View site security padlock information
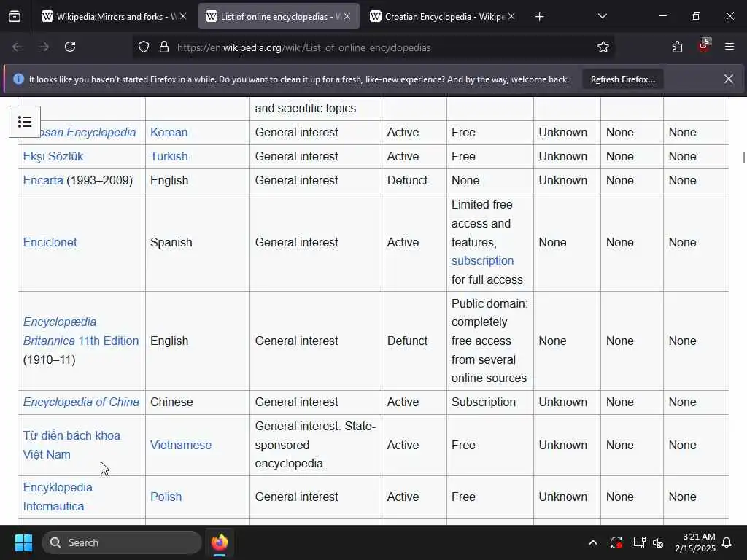The height and width of the screenshot is (560, 747). coord(164,47)
